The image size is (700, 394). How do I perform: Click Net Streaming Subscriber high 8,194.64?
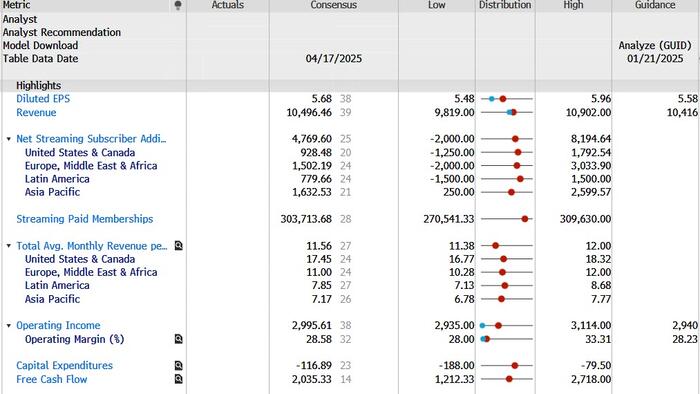(x=591, y=139)
